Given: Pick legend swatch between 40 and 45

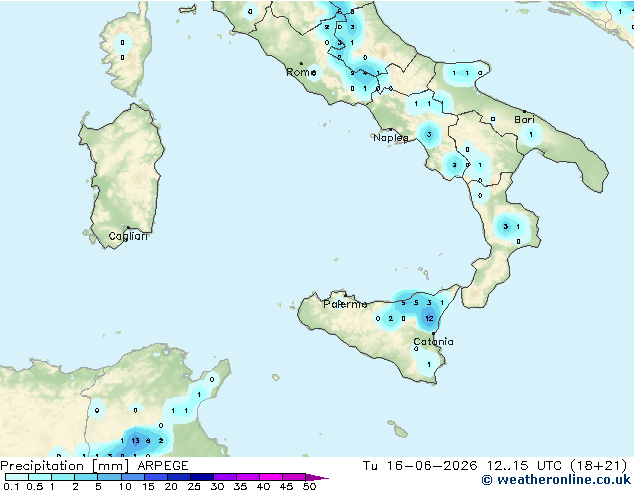Looking at the screenshot, I should tap(271, 477).
